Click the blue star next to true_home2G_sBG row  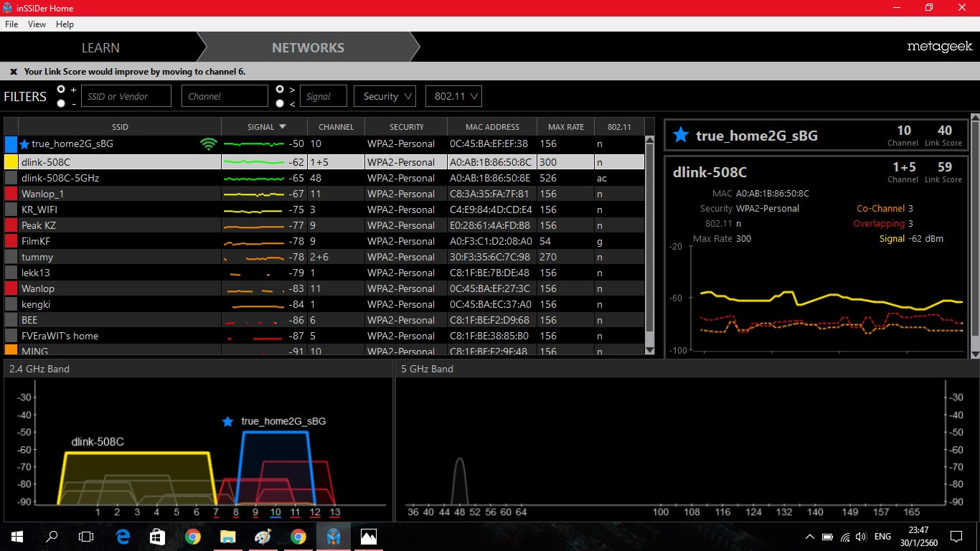pos(24,144)
